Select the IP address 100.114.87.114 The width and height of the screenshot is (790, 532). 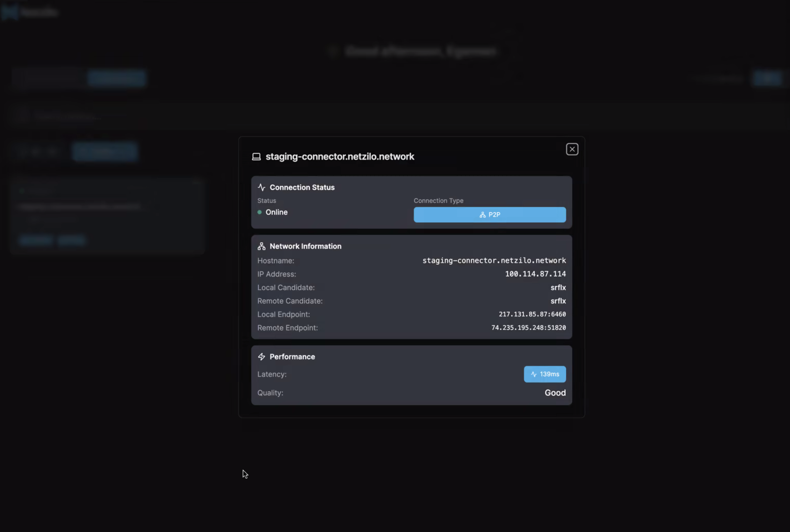click(x=535, y=274)
